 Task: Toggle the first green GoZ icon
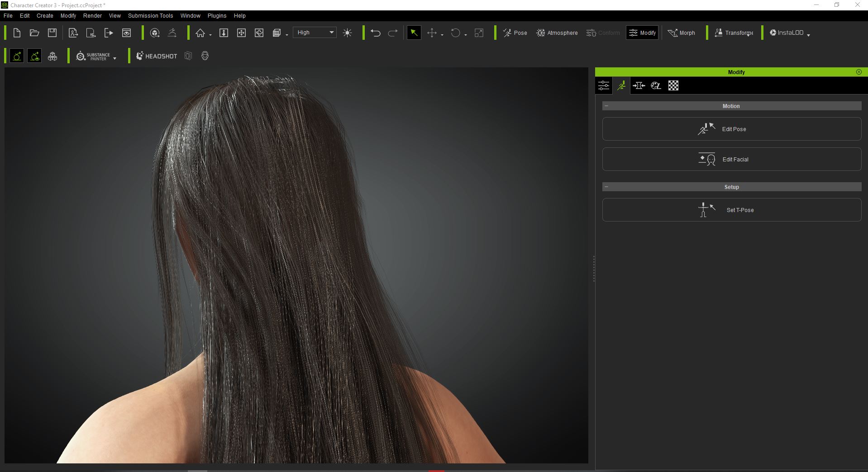[17, 56]
